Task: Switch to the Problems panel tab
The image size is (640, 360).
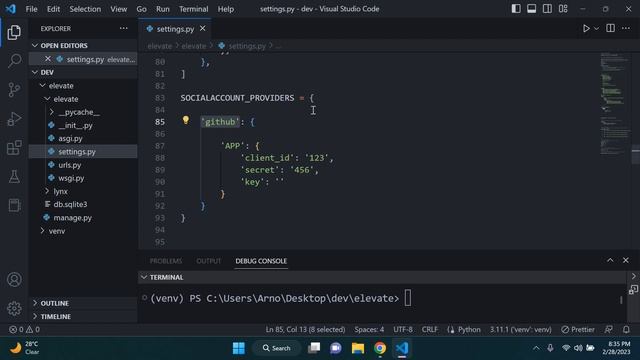Action: (x=166, y=261)
